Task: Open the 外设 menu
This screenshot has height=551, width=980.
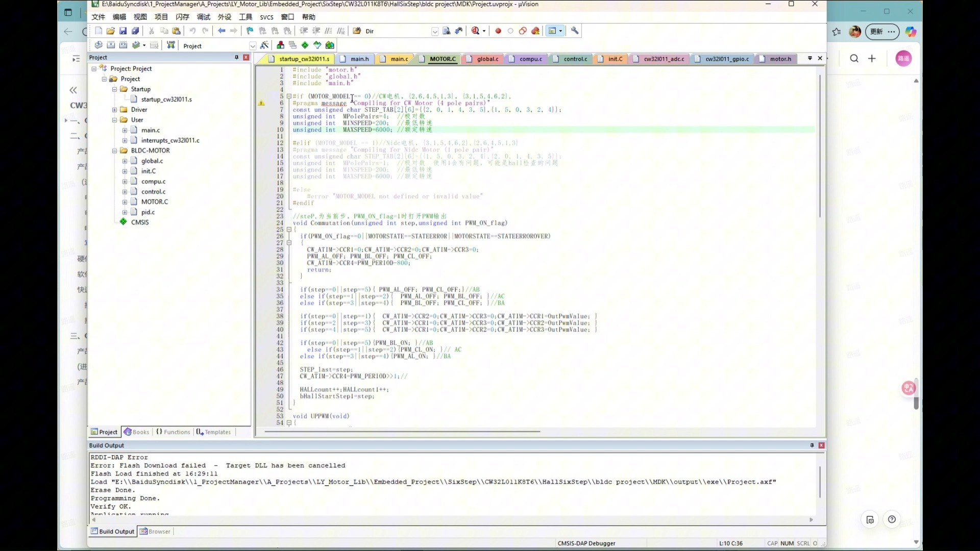Action: point(225,17)
